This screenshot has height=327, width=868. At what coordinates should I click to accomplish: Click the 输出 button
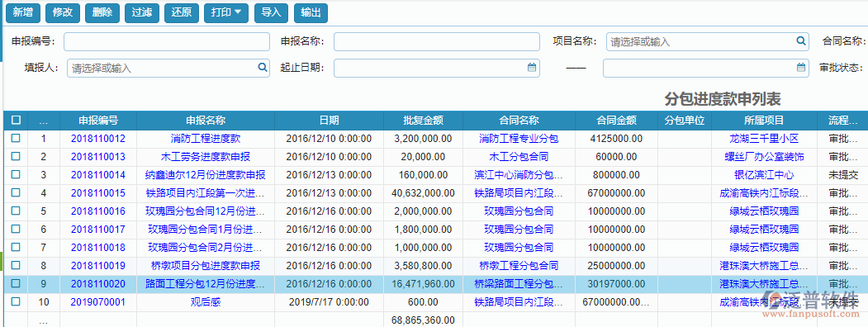click(311, 12)
